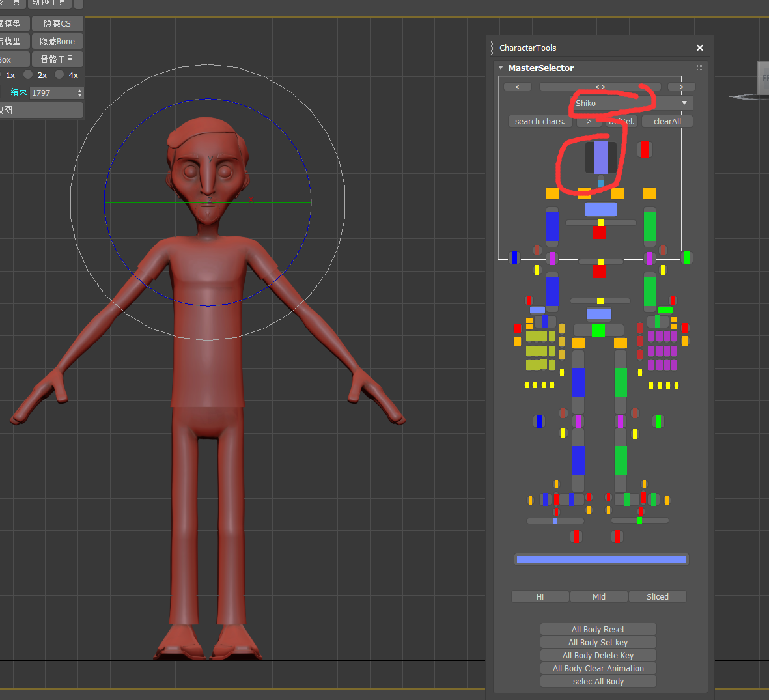Viewport: 769px width, 700px height.
Task: Click the light-blue chest control below the neck
Action: (x=601, y=209)
